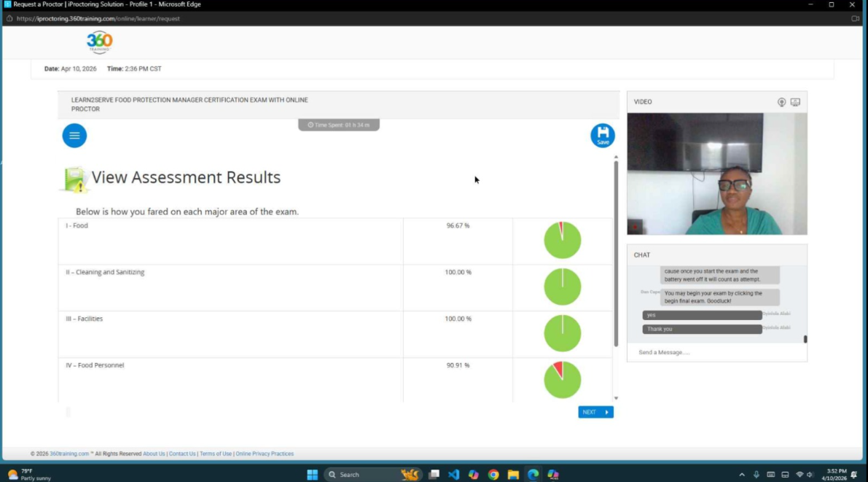Click the 'Thank you' chat message

702,329
